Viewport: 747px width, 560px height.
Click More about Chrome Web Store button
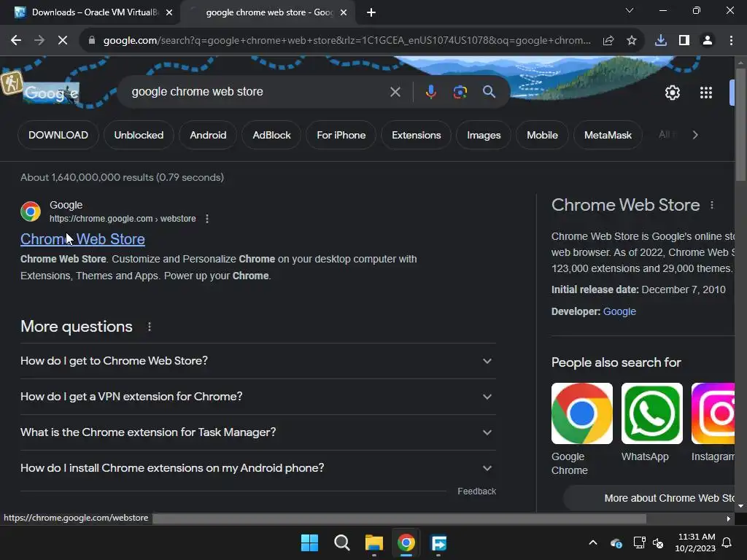pos(650,498)
